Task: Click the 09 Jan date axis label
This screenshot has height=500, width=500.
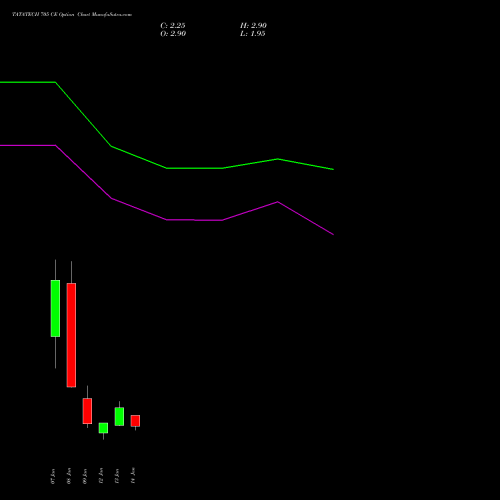Action: pos(85,476)
